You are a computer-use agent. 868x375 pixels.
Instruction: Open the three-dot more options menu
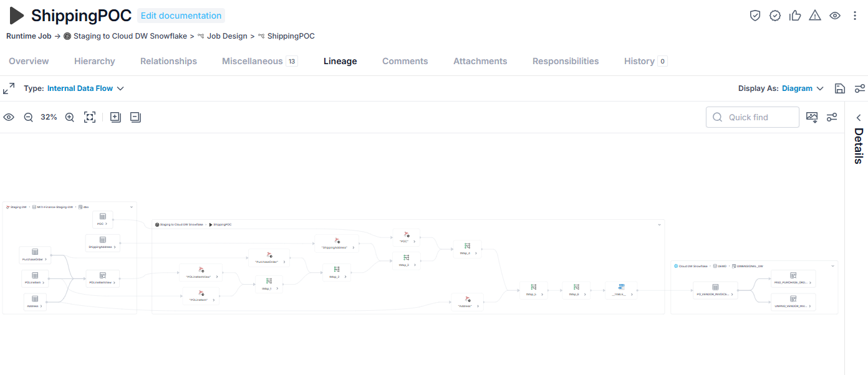click(855, 16)
